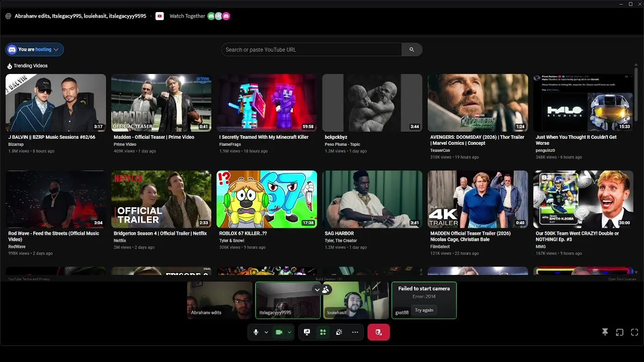Click the participants people icon over videos
Screen dimensions: 644x362
tap(326, 290)
